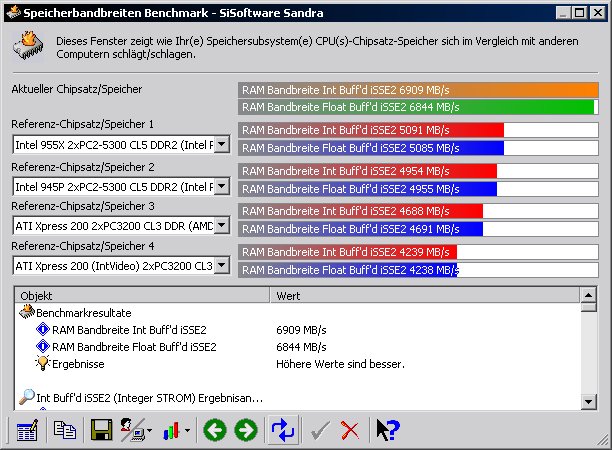This screenshot has width=612, height=450.
Task: Open the options table icon in toolbar
Action: [x=27, y=430]
